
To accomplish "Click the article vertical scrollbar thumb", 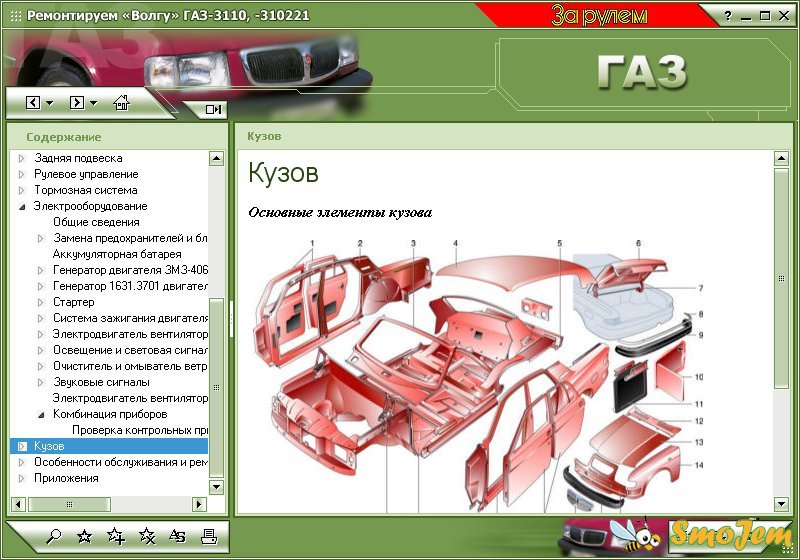I will (781, 278).
